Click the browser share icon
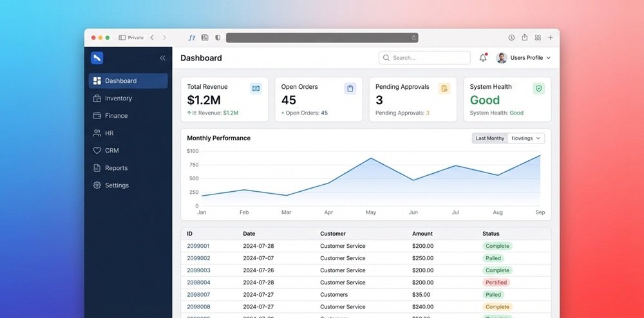Screen dimensions: 644x318 [x=524, y=38]
